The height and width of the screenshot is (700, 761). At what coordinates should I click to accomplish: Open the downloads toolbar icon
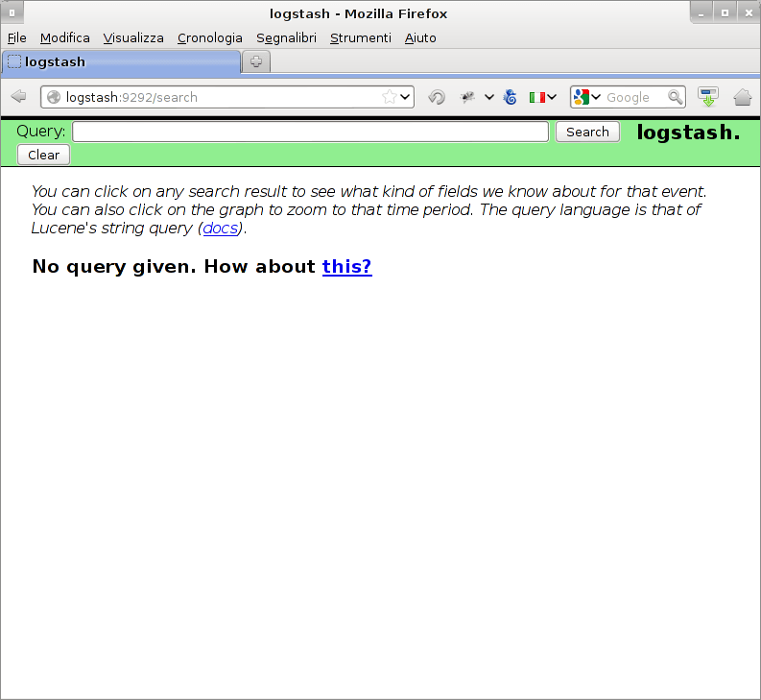tap(708, 97)
